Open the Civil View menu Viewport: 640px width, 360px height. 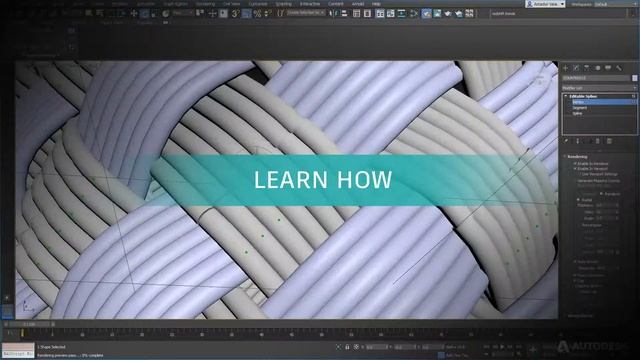tap(231, 4)
